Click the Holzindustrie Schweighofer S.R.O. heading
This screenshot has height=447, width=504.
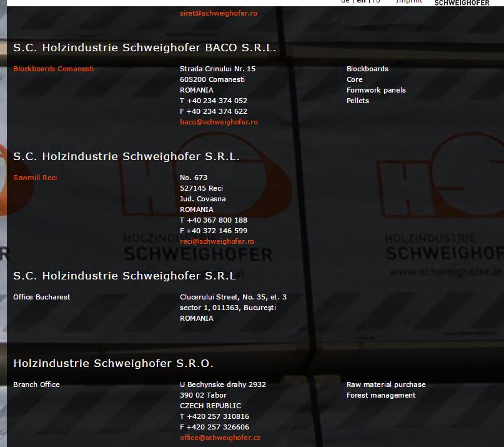(x=113, y=363)
